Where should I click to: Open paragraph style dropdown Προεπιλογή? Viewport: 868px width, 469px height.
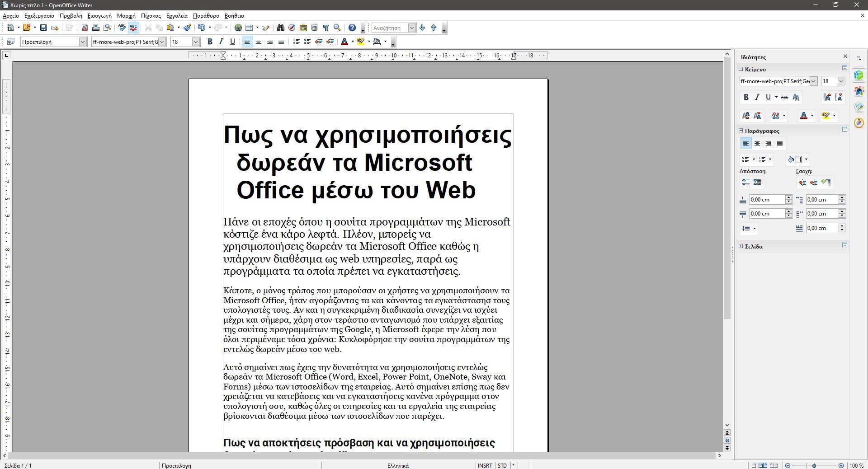[83, 42]
